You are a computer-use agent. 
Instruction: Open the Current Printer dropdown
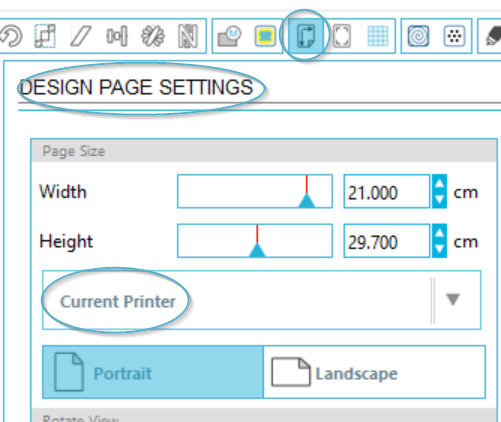(262, 300)
